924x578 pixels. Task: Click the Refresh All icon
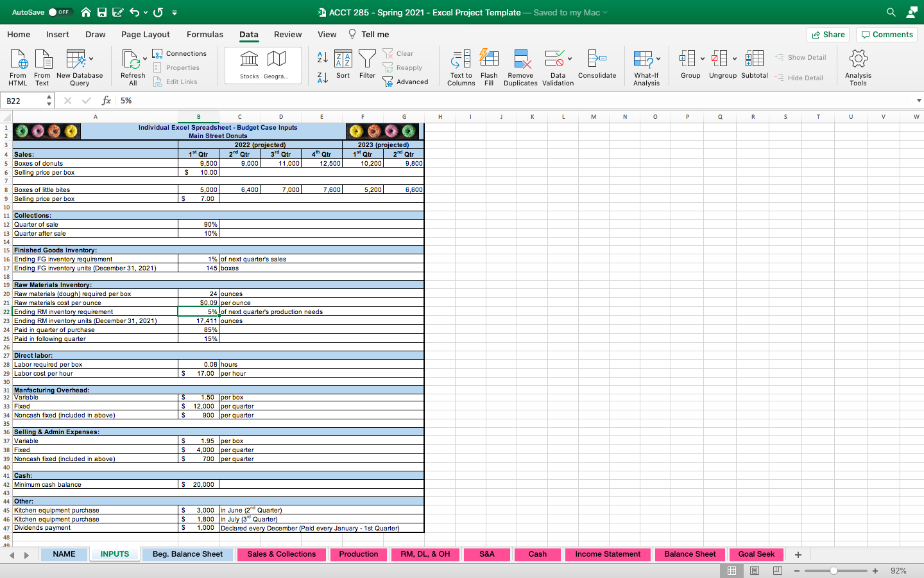(132, 64)
